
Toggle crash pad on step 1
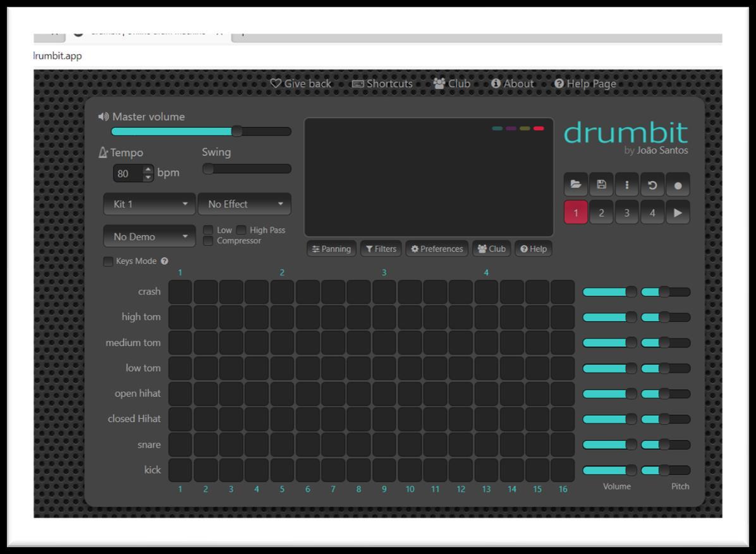180,292
